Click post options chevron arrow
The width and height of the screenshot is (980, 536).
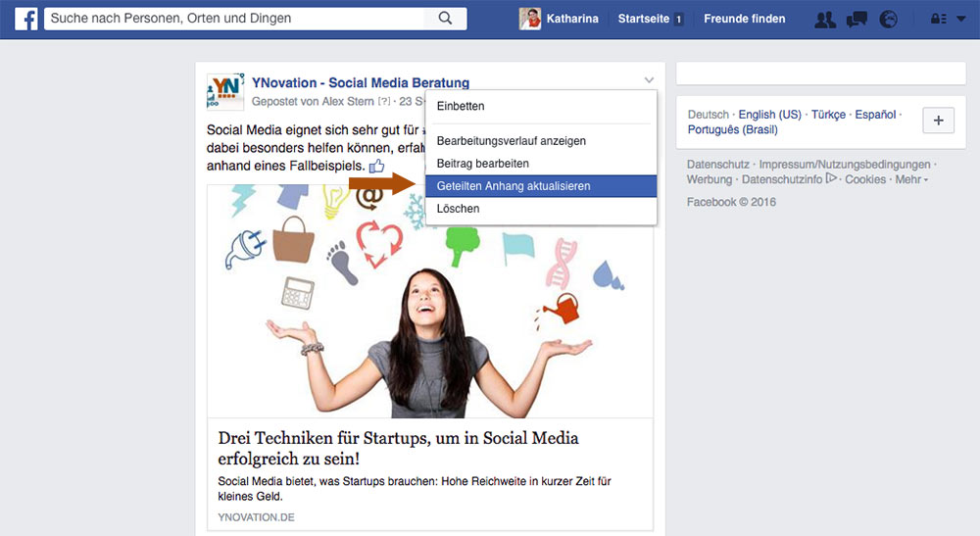pos(649,80)
